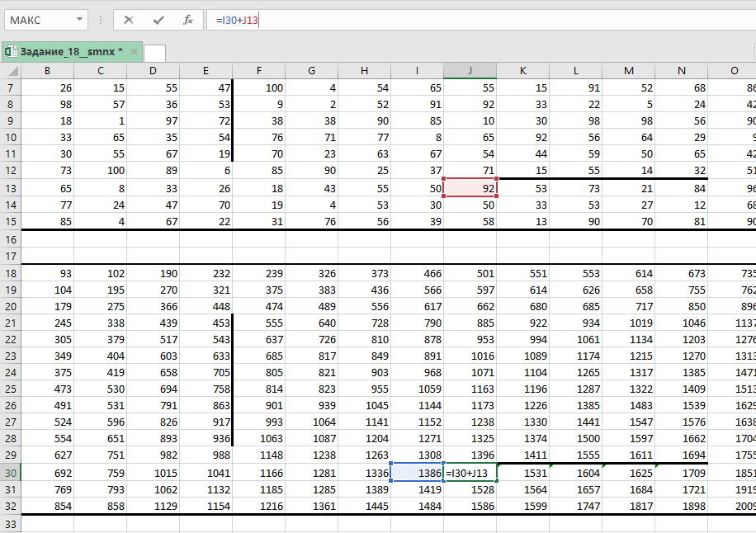Click the editing cell showing =I30+J13
This screenshot has height=533, width=756.
click(470, 473)
